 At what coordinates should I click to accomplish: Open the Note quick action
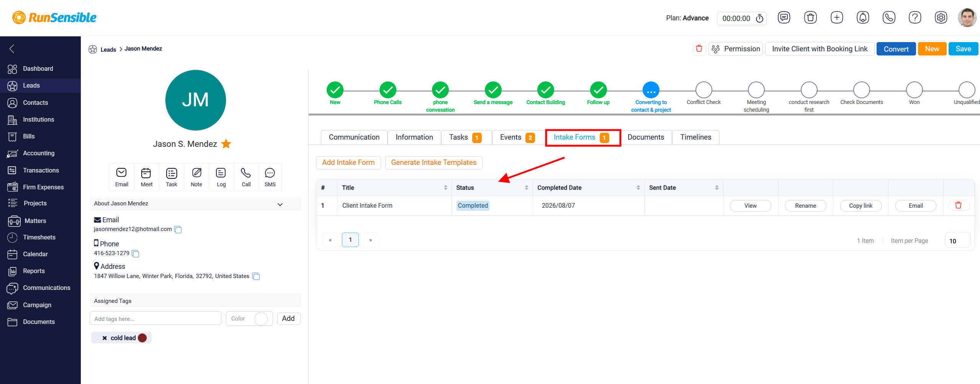196,177
